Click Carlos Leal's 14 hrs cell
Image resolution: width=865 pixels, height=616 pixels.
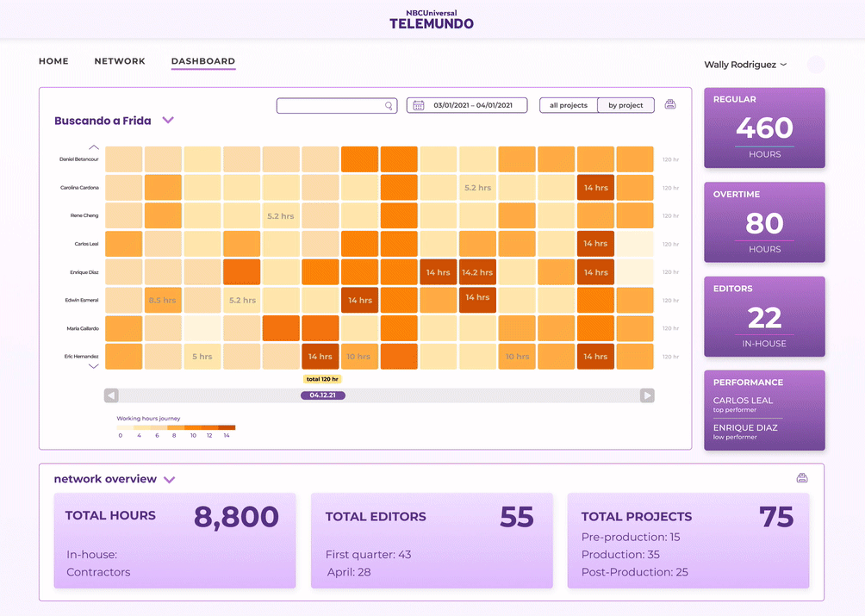point(596,244)
